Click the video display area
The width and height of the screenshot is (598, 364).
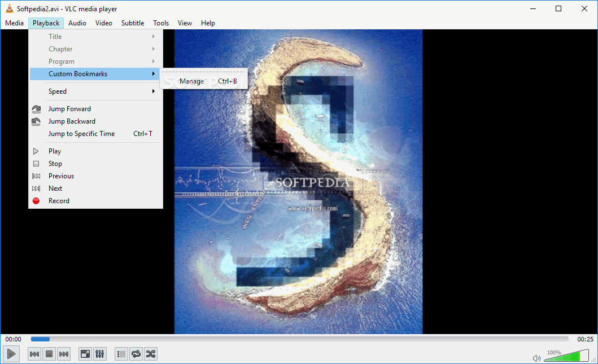298,181
